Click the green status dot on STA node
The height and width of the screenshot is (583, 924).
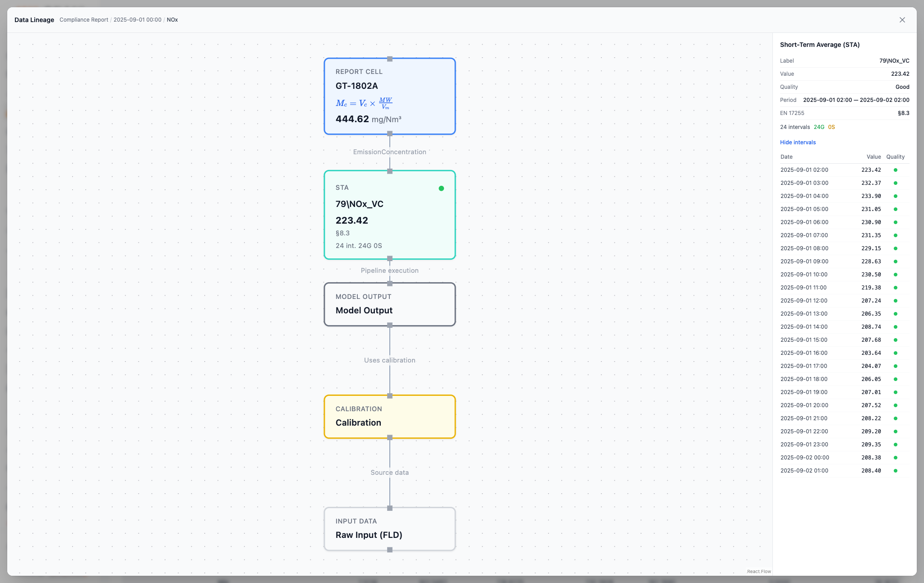[441, 188]
